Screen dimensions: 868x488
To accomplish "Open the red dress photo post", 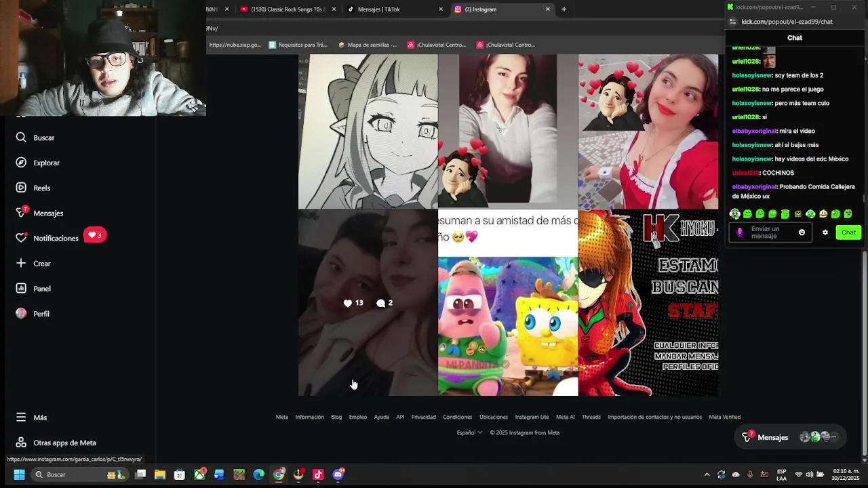I will (x=648, y=131).
